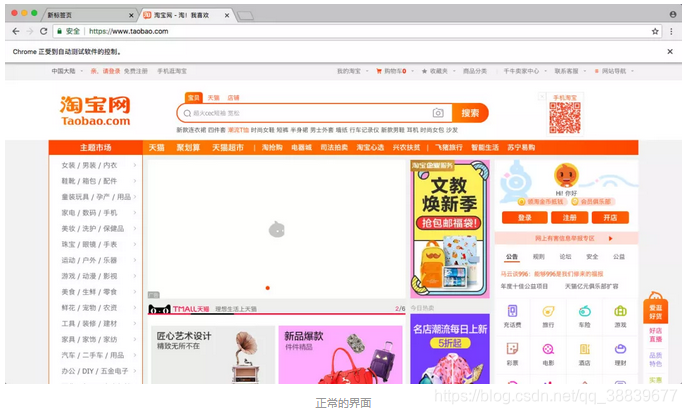Open 天猫 in the orange nav bar

coord(156,148)
